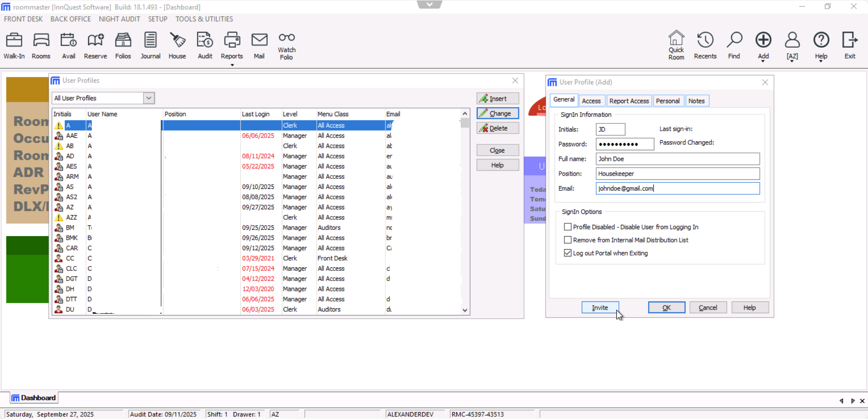Check Remove from Internal Mail Distribution List
868x419 pixels.
tap(568, 240)
